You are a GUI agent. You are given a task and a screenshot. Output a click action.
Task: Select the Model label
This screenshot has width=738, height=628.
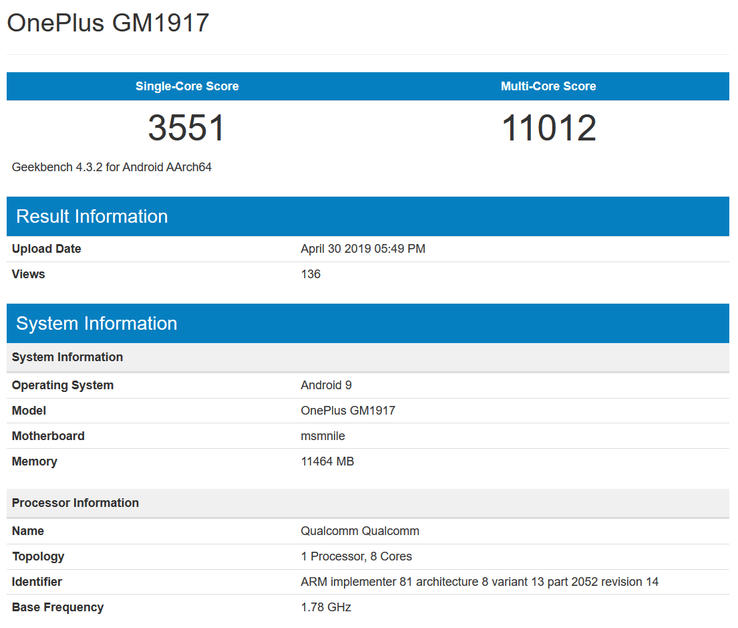pos(29,411)
